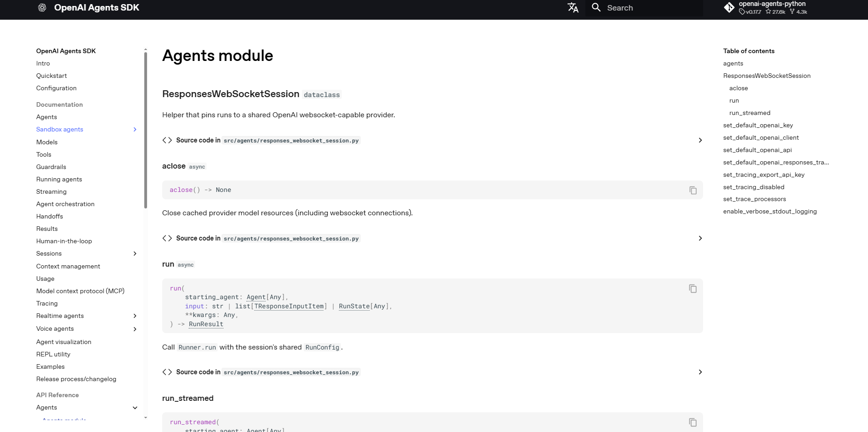Expand the Sandbox agents nav section
This screenshot has height=432, width=868.
point(135,130)
